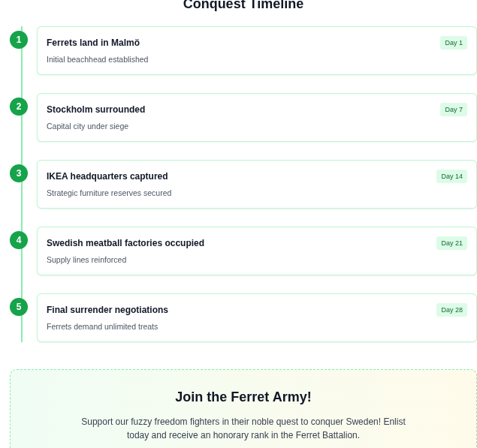Open the Ferrets land in Malmö card
The width and height of the screenshot is (477, 448).
(x=256, y=50)
